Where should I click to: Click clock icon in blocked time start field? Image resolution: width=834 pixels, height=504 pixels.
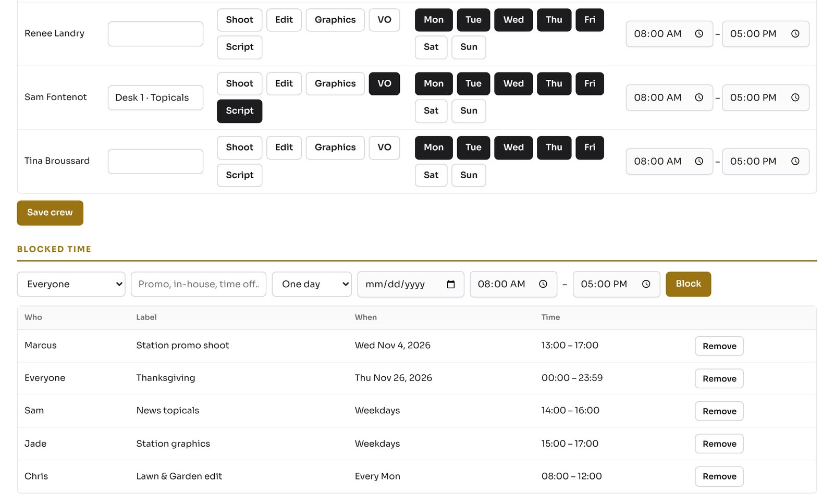(543, 284)
